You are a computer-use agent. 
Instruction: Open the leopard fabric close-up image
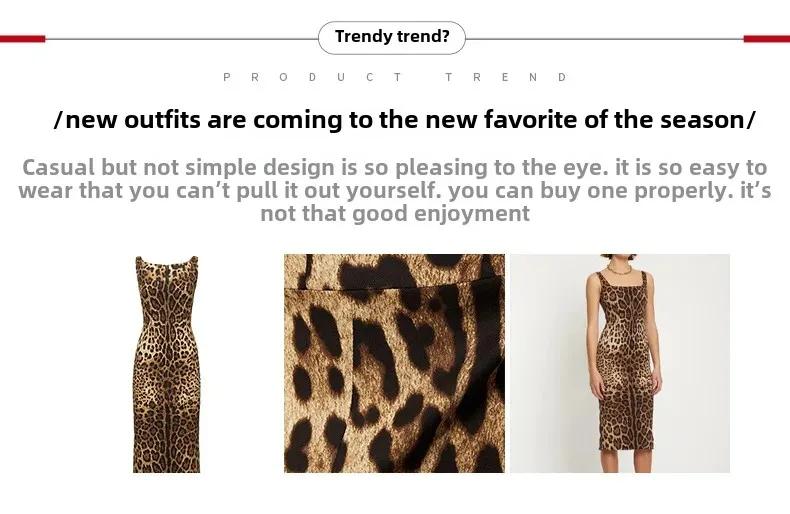pyautogui.click(x=394, y=363)
